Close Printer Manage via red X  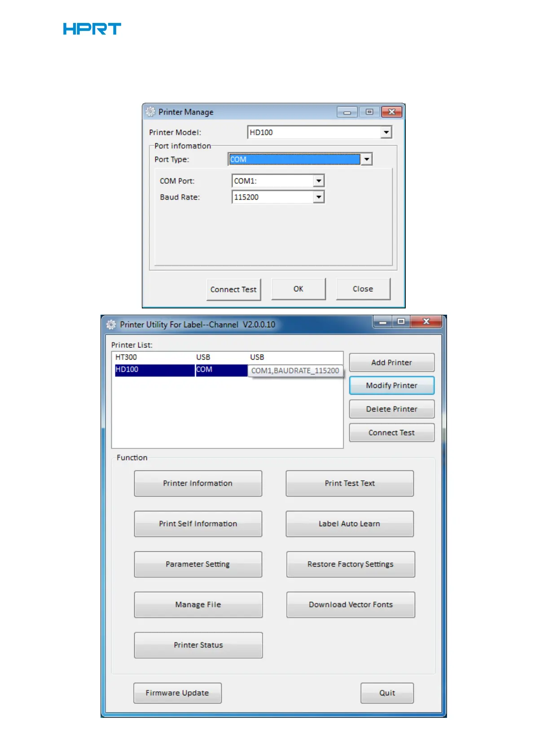coord(391,112)
